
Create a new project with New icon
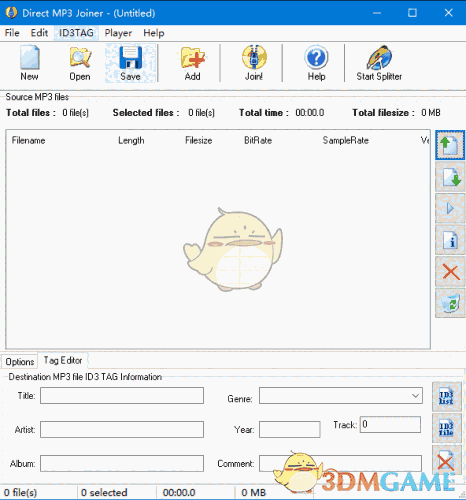tap(29, 63)
